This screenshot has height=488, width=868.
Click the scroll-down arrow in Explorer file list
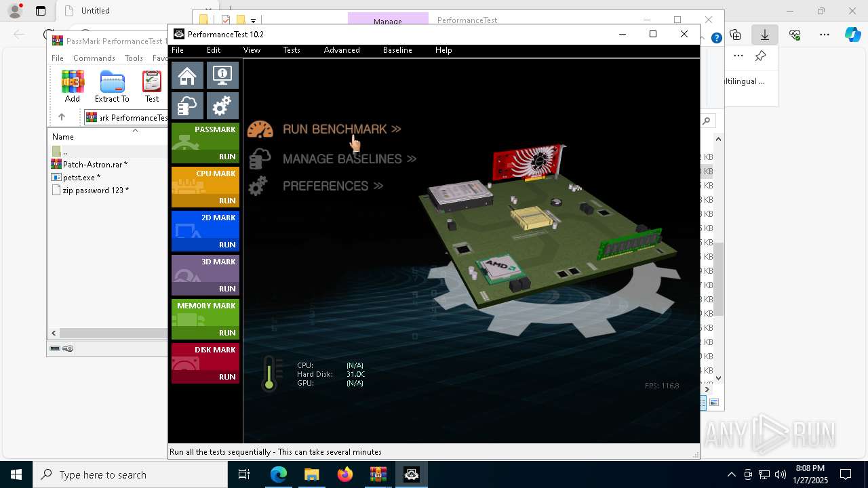pos(718,378)
